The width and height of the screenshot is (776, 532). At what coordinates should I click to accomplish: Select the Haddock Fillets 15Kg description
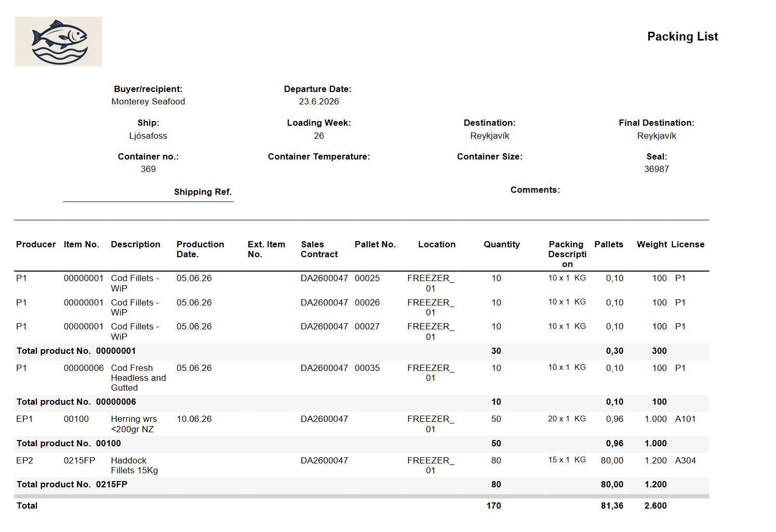click(135, 465)
